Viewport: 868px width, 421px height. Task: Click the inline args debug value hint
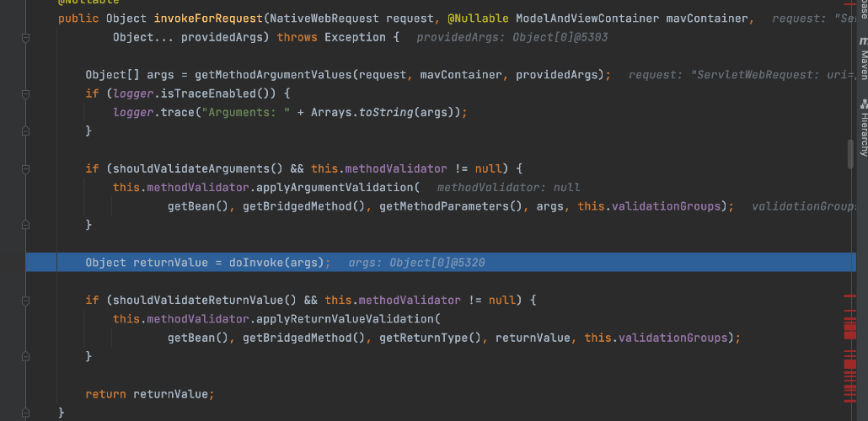[416, 263]
